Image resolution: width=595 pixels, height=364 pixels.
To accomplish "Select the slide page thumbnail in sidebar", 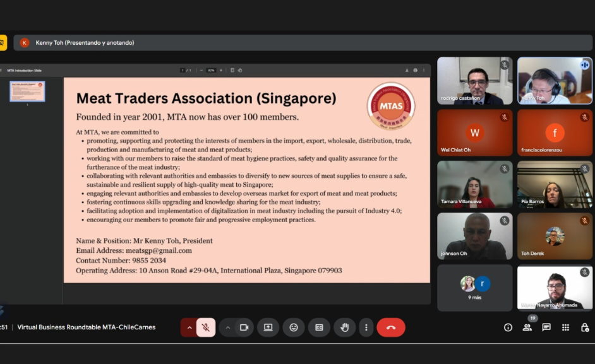I will pos(27,91).
